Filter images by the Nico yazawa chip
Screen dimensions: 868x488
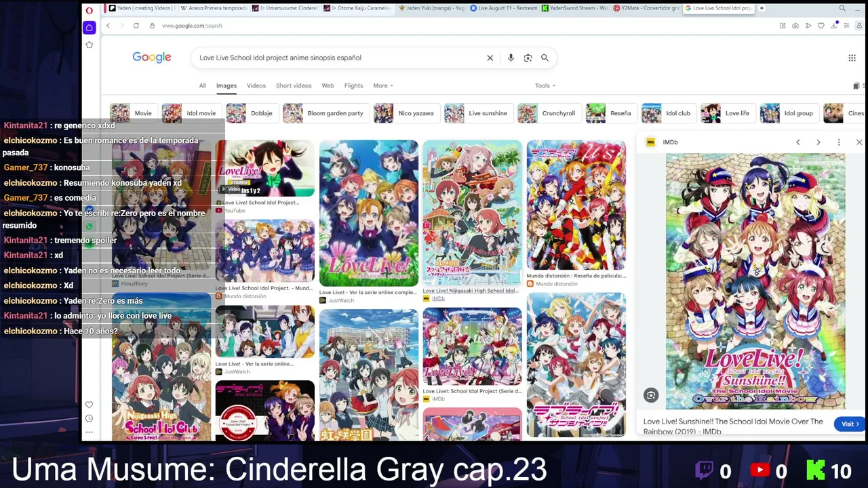406,113
